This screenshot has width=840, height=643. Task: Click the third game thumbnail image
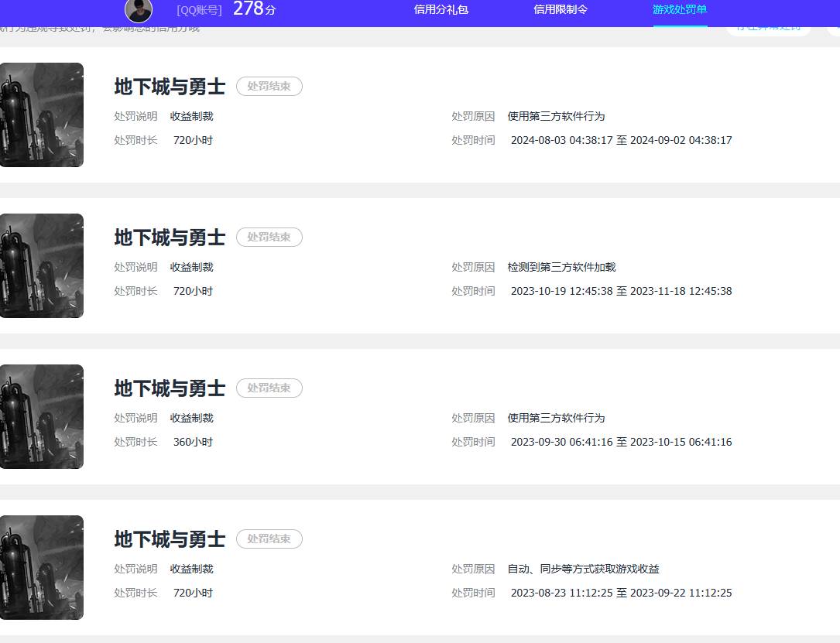[x=42, y=416]
